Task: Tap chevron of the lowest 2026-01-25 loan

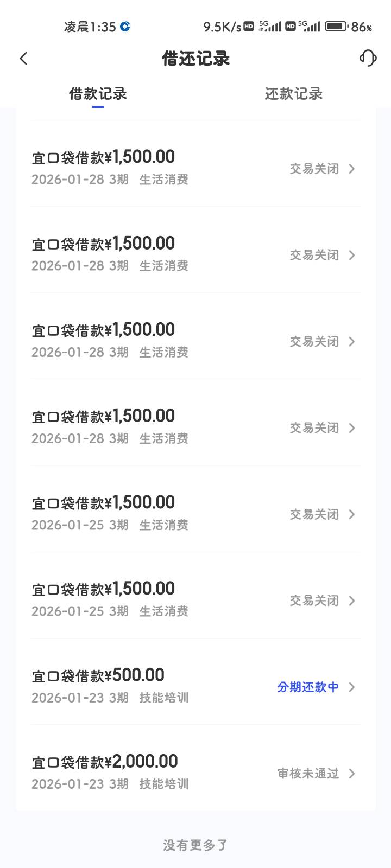Action: (x=352, y=601)
